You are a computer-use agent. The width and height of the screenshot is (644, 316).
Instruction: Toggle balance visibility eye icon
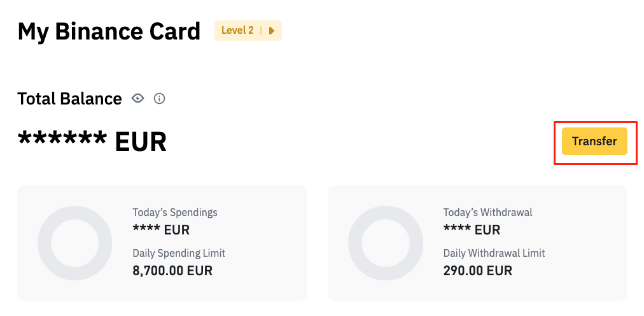[x=137, y=98]
